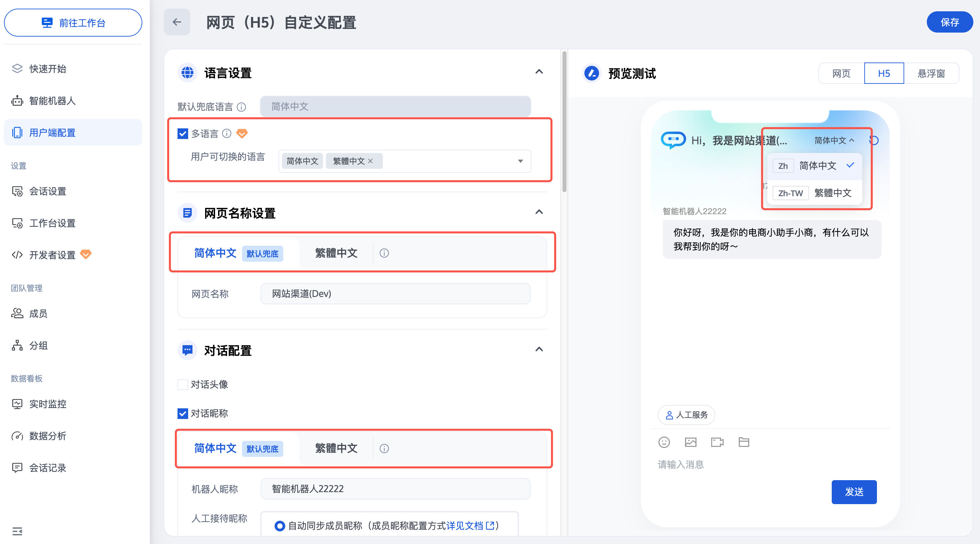Click folder file icon in chat
The image size is (980, 544).
(x=744, y=442)
